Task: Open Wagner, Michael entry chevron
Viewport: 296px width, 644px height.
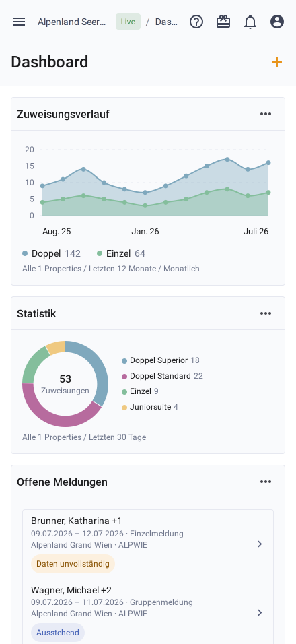Action: point(260,613)
